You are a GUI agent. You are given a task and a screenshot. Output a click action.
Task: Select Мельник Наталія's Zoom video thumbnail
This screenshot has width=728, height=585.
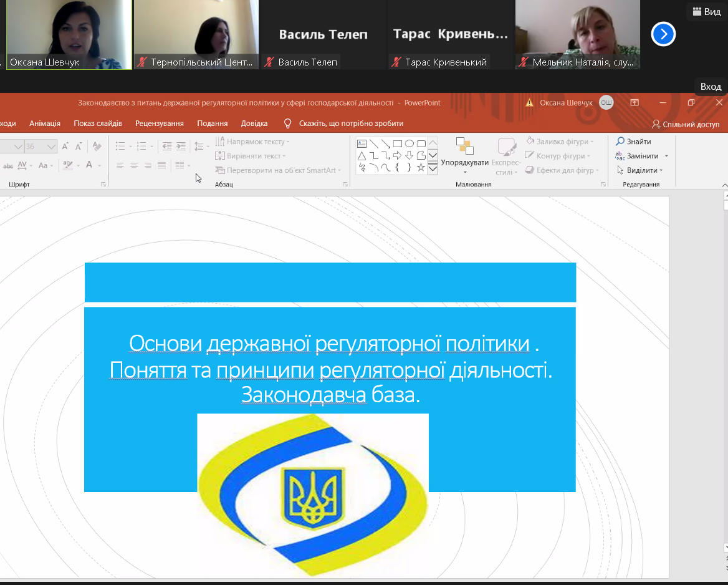tap(578, 34)
